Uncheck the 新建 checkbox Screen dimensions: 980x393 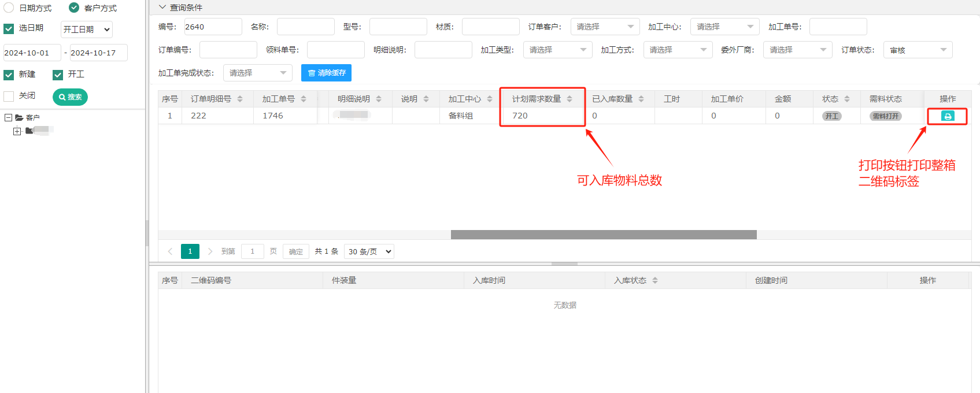click(x=9, y=75)
